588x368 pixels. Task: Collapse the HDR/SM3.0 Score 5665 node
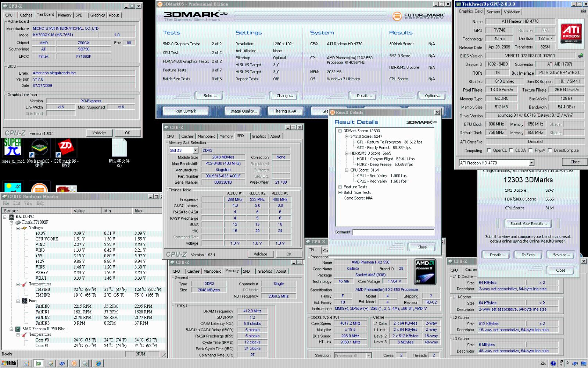[347, 153]
